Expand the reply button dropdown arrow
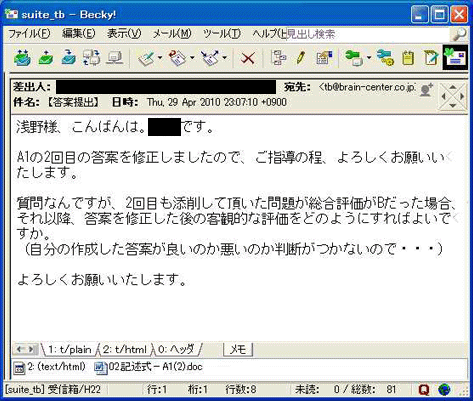The height and width of the screenshot is (401, 473). tap(192, 58)
